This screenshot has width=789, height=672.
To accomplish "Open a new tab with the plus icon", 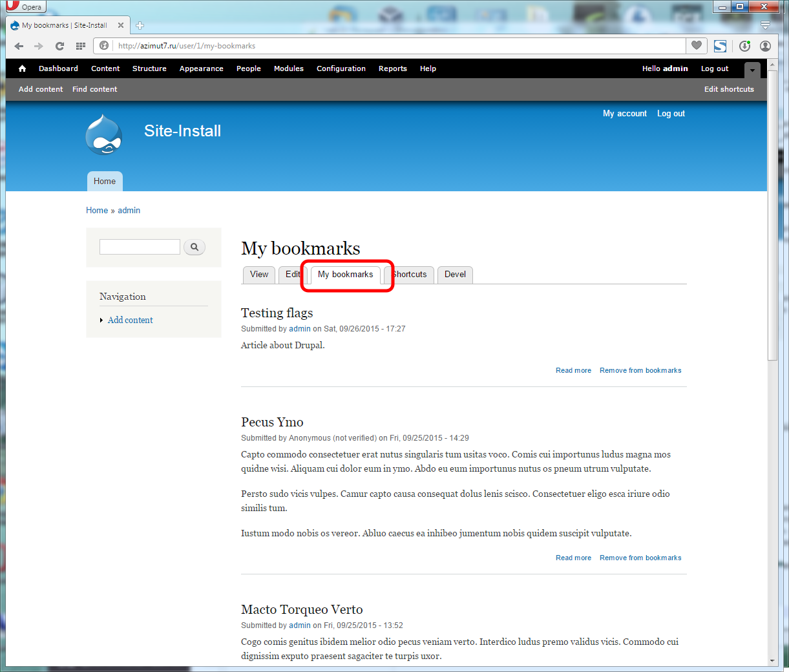I will [x=140, y=25].
